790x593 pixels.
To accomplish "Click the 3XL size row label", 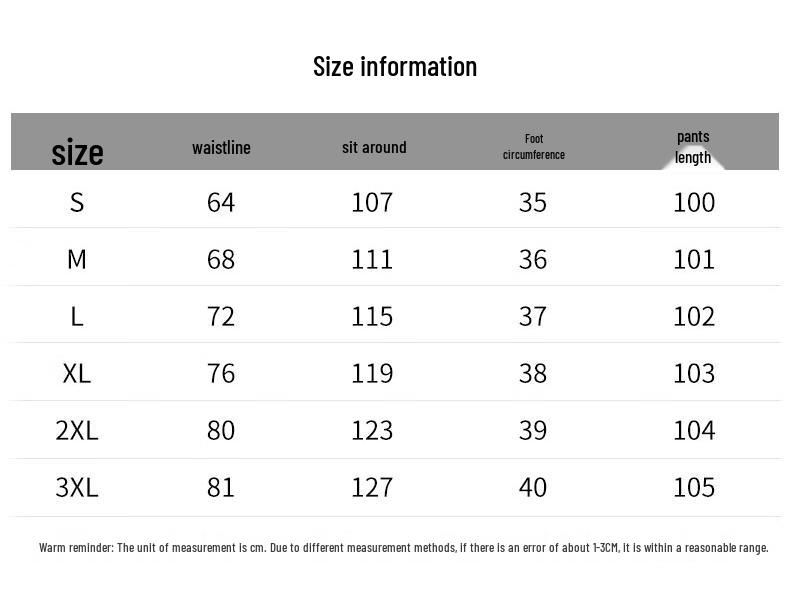I will coord(77,487).
